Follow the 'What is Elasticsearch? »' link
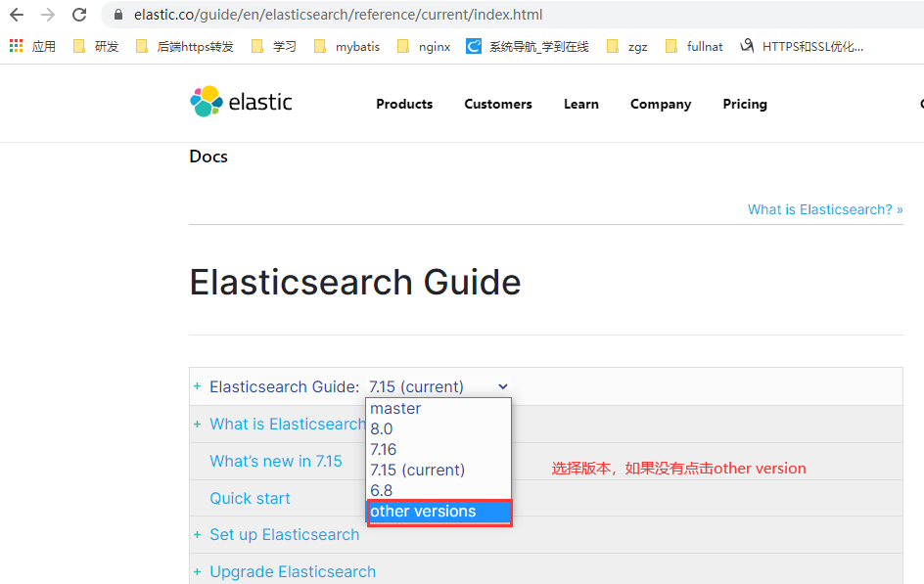 coord(825,209)
